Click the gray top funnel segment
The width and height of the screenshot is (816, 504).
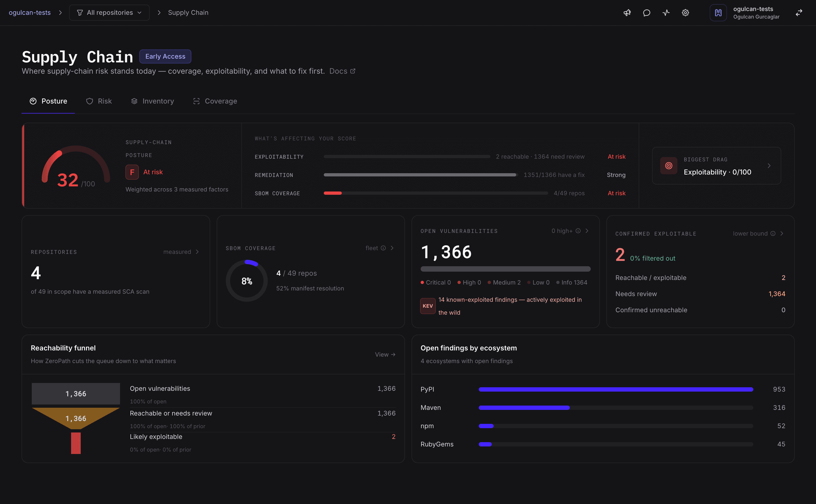(76, 394)
